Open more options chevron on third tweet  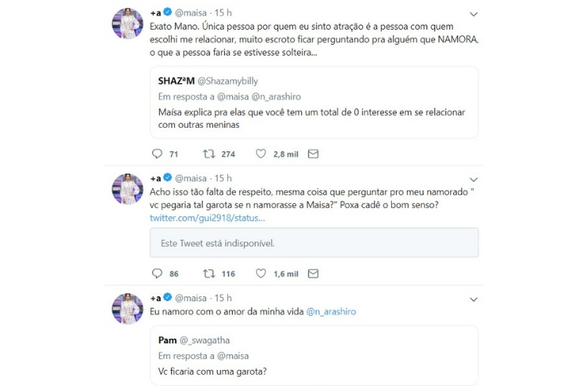tap(473, 299)
